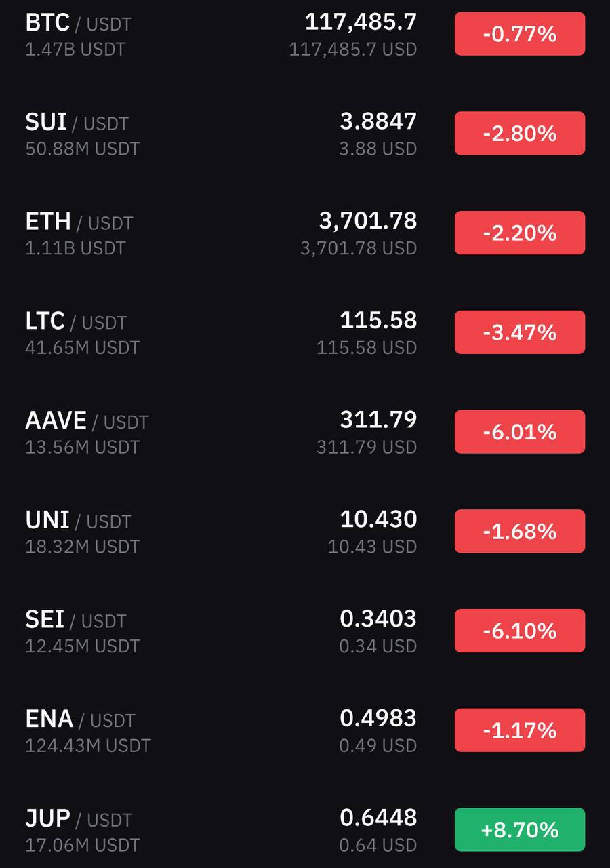Open the SUI / USDT pair
Screen dimensions: 610x868
point(305,134)
